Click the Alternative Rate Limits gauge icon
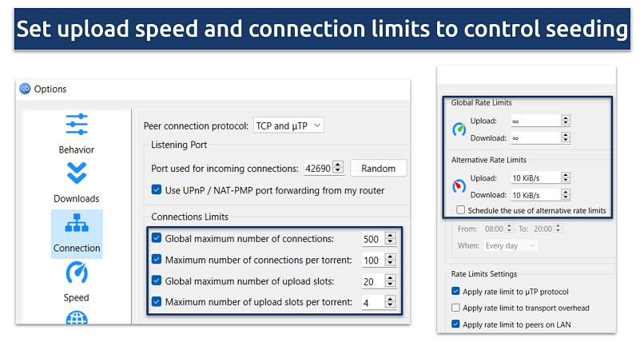 [x=459, y=185]
